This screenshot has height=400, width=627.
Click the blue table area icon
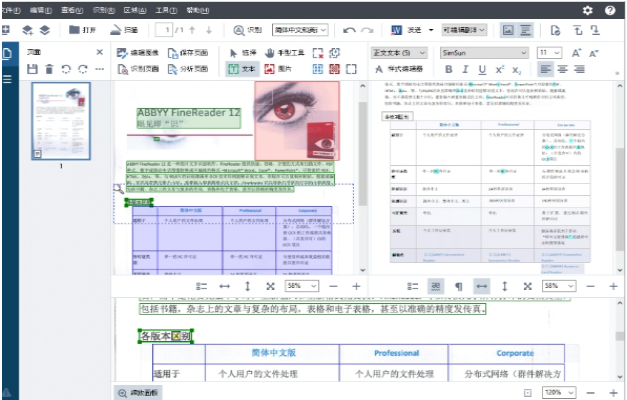pos(318,69)
